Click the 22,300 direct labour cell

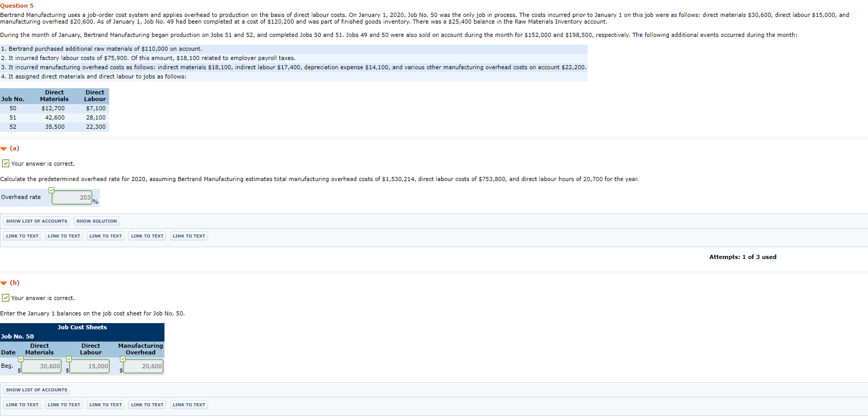coord(96,127)
